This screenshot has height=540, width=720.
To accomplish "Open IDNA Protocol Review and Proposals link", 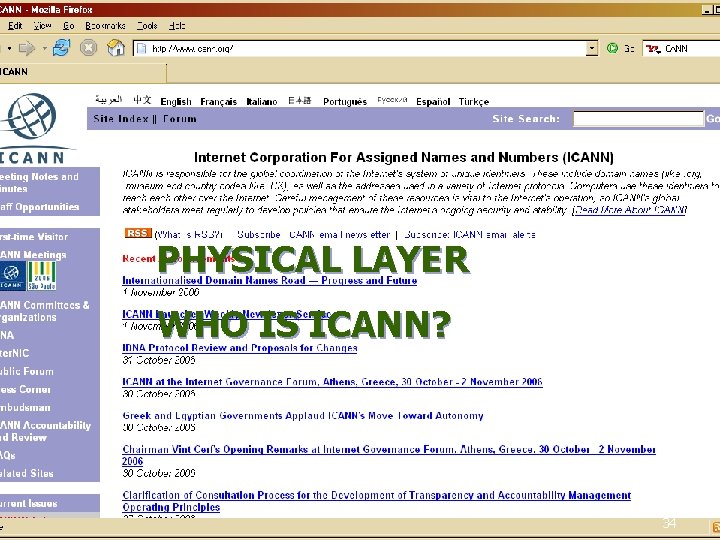I will 240,348.
